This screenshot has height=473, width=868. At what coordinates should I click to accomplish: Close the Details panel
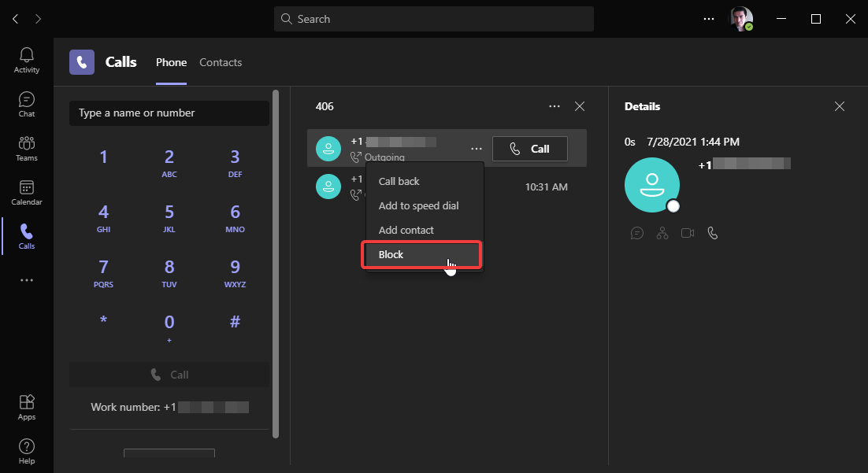840,106
